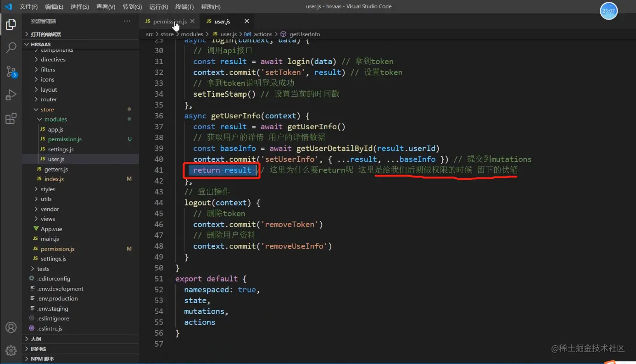Click the store breadcrumb segment

pos(167,34)
